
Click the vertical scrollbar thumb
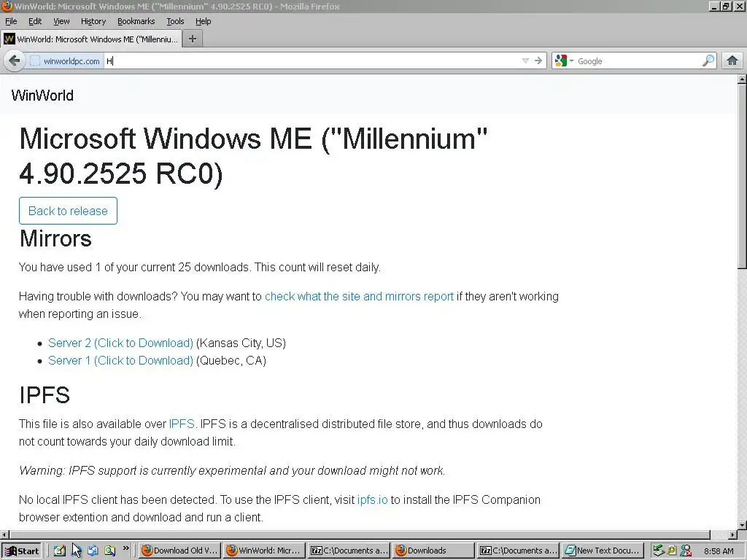(x=742, y=176)
